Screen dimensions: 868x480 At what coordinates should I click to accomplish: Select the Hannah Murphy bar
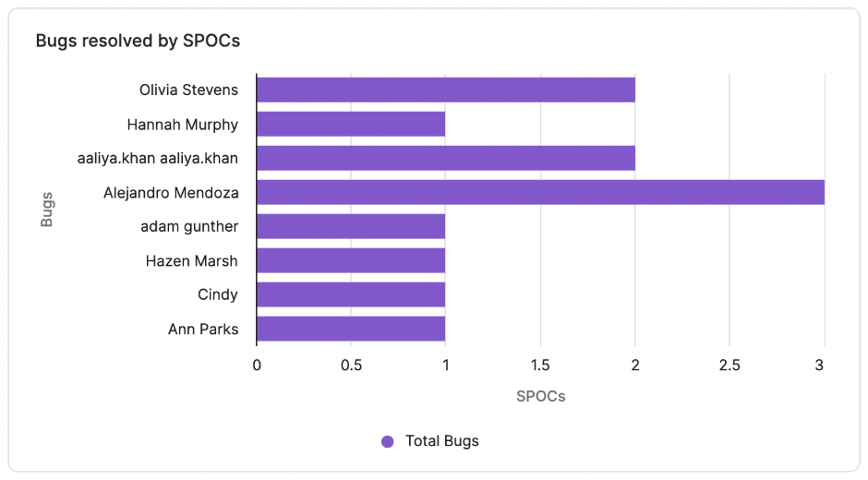[x=351, y=124]
